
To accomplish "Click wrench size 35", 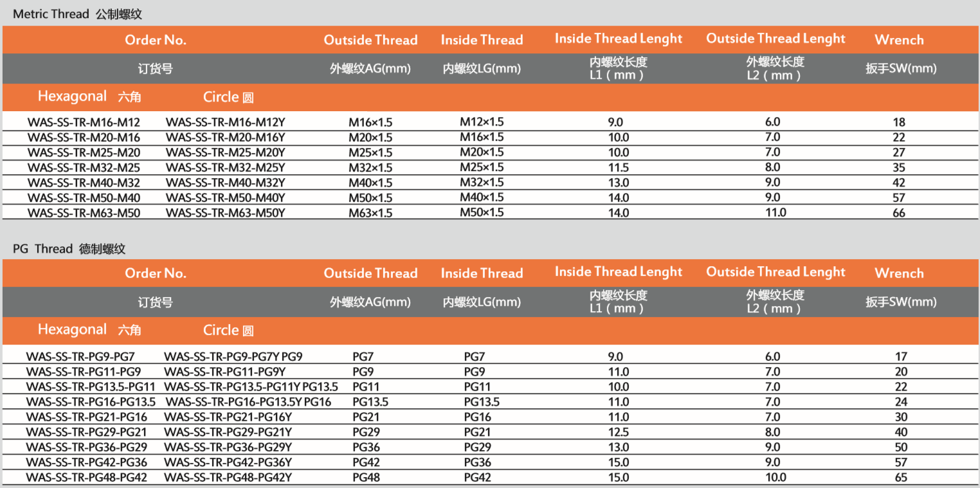I will click(x=899, y=167).
